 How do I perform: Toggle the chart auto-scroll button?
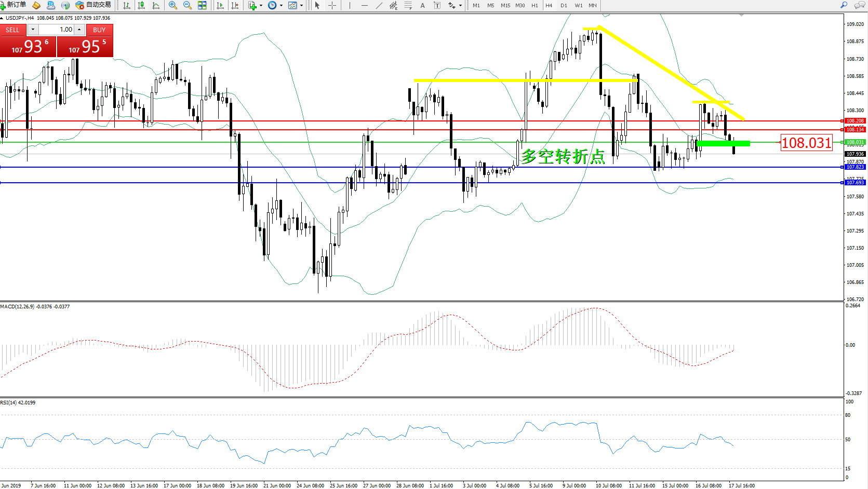(220, 5)
